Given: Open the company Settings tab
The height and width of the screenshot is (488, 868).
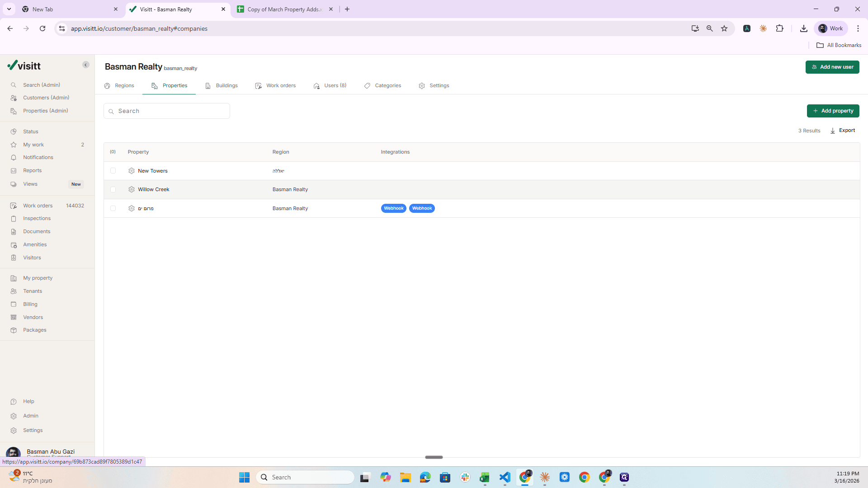Looking at the screenshot, I should click(434, 85).
